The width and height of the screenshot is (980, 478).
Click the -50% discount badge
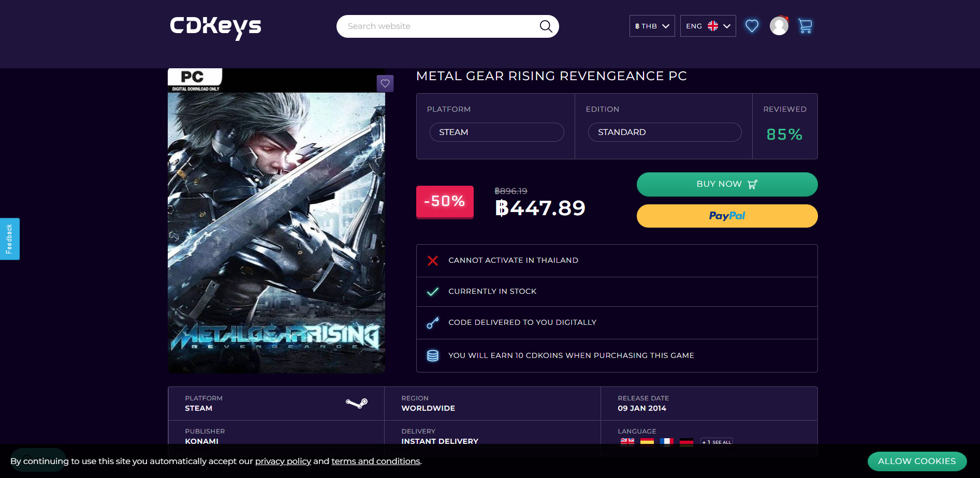coord(445,202)
